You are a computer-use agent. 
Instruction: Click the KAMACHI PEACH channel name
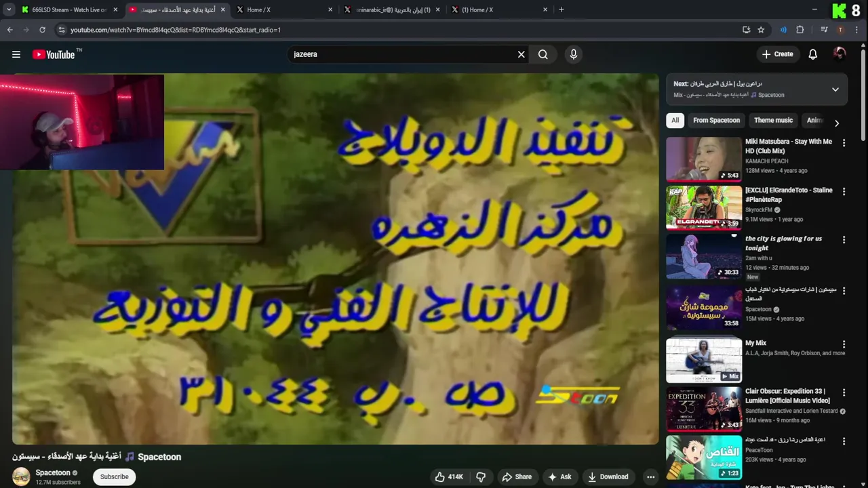point(766,161)
